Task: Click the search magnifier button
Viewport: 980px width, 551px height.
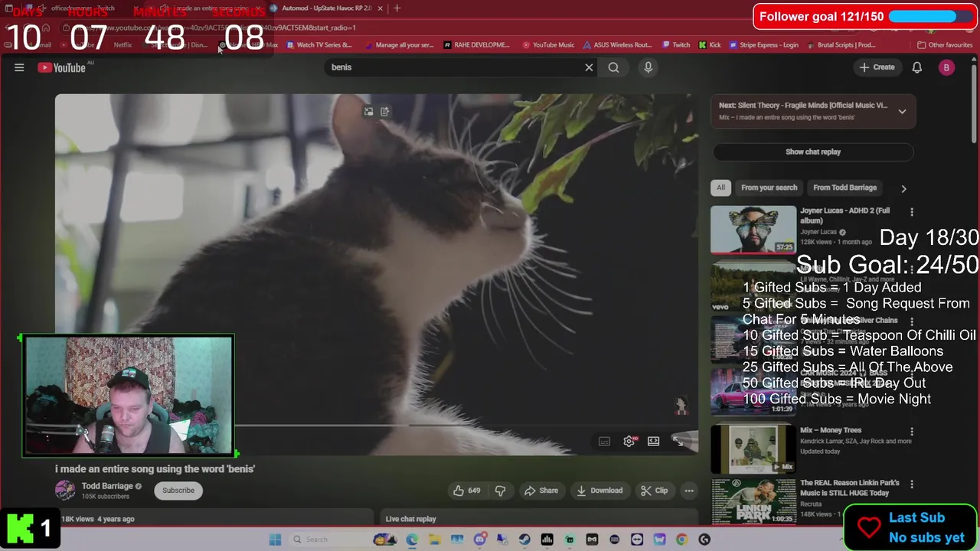Action: [x=613, y=67]
